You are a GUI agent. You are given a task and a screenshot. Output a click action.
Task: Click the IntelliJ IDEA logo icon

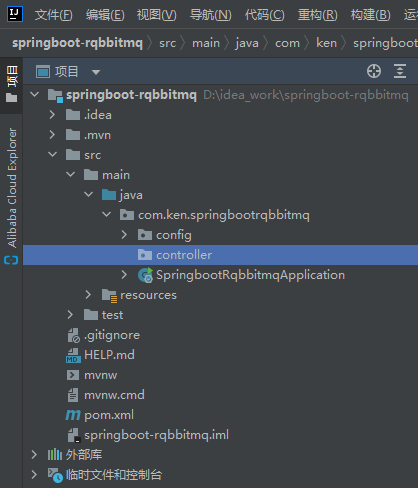point(14,14)
